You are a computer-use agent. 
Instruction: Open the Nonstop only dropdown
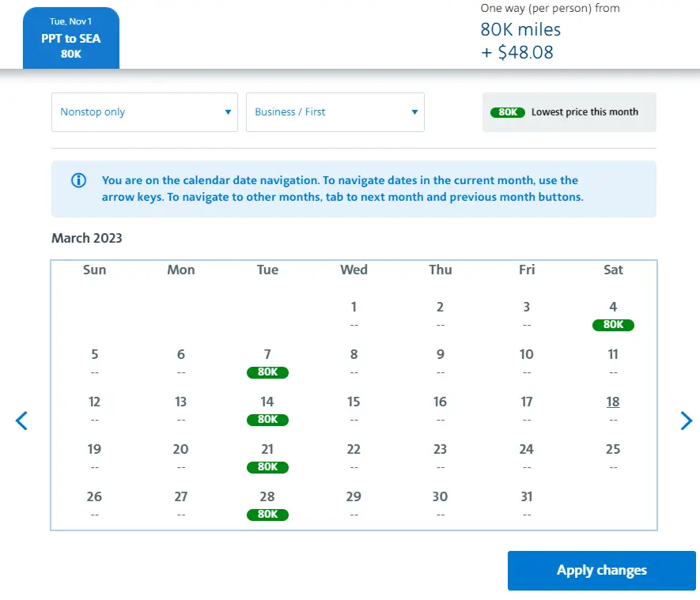point(145,112)
